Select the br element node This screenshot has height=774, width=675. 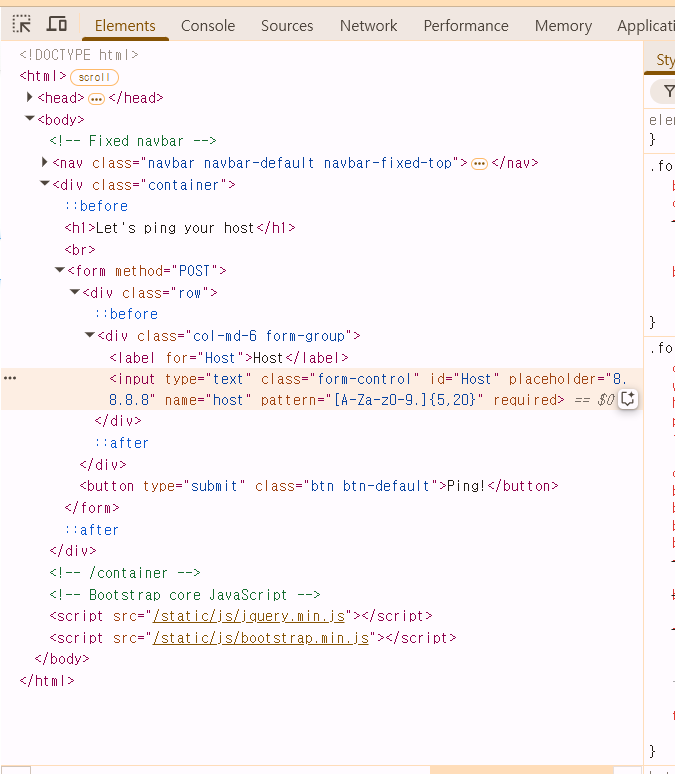pos(80,250)
